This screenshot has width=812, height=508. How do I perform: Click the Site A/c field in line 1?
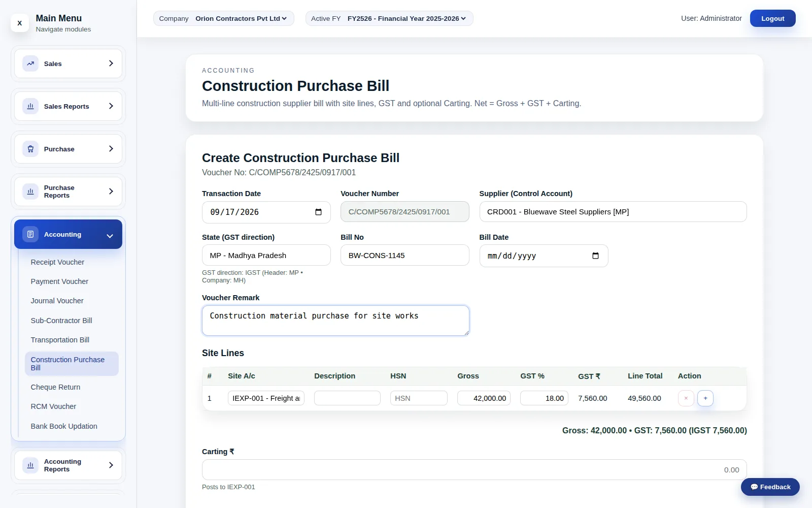(266, 398)
